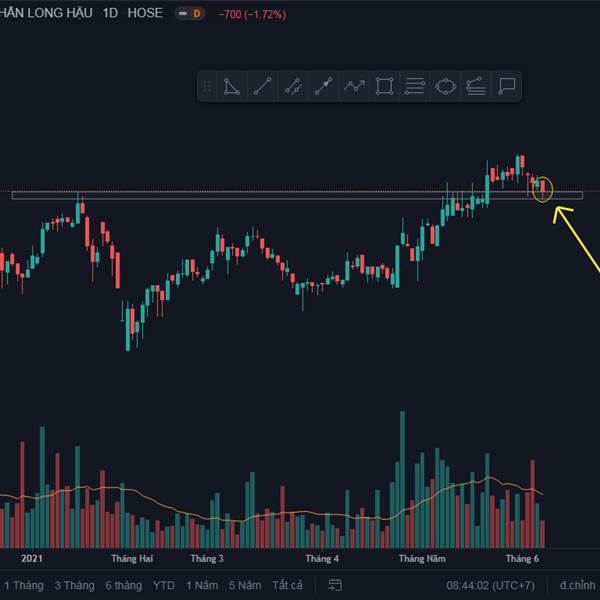Screen dimensions: 600x600
Task: Open the go-to-date calendar icon
Action: [x=335, y=585]
